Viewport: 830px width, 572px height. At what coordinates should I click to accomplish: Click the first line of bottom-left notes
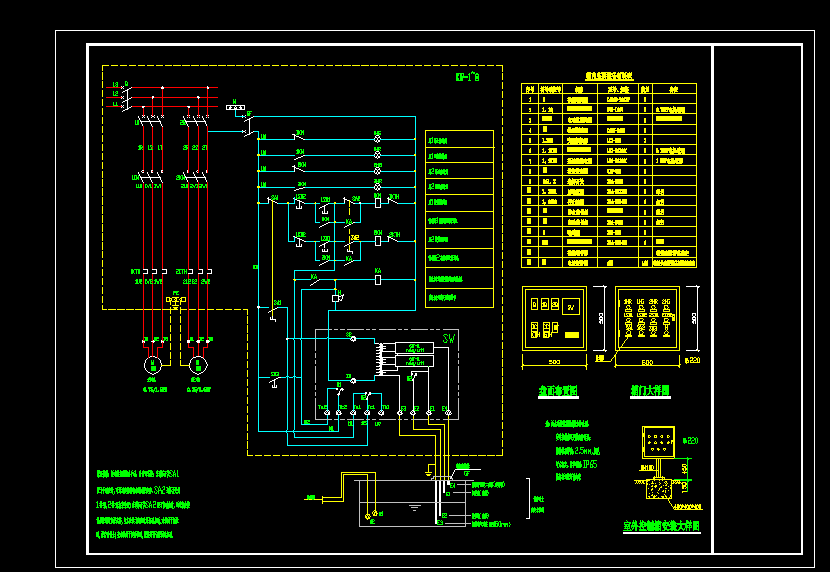138,474
